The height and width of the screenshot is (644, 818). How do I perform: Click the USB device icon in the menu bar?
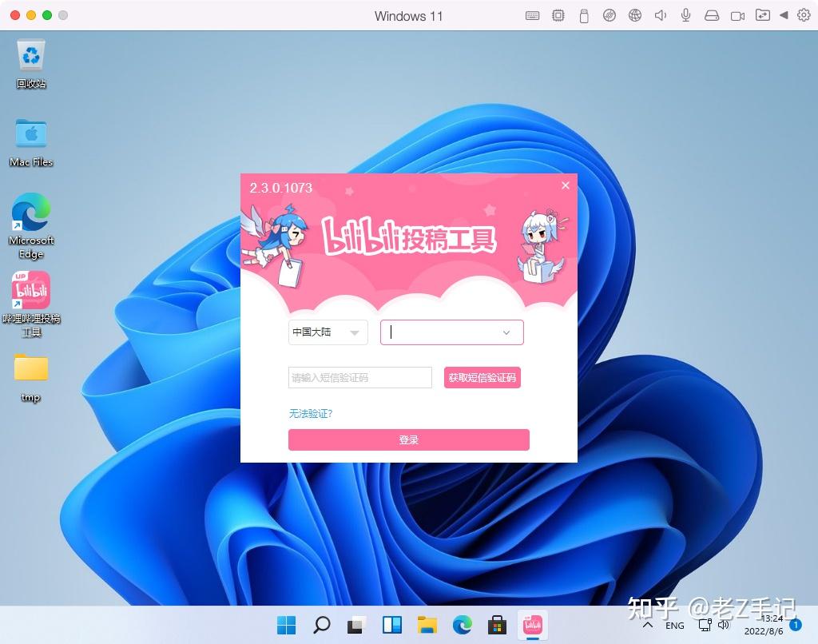point(584,15)
